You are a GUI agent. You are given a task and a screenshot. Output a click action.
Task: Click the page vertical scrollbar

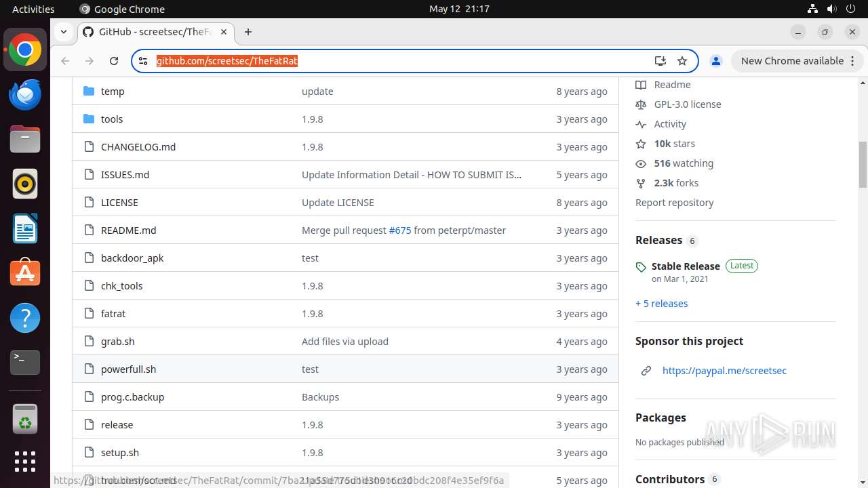863,165
